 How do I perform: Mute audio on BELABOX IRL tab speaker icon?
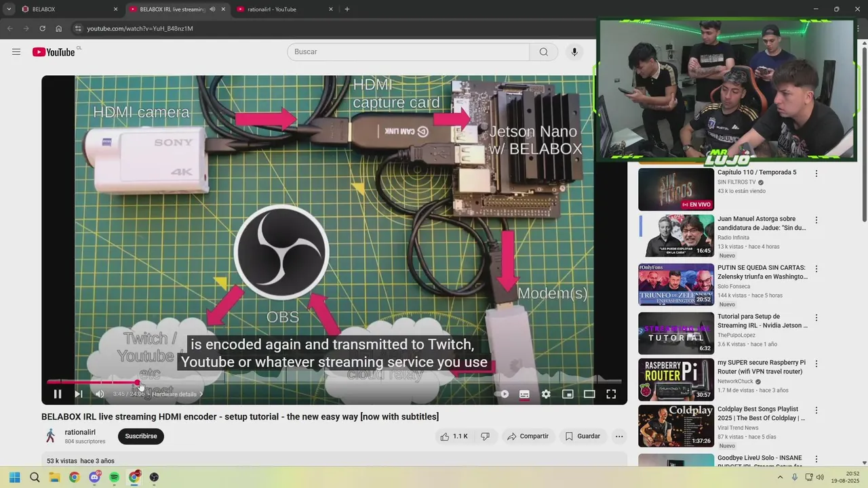(x=212, y=9)
